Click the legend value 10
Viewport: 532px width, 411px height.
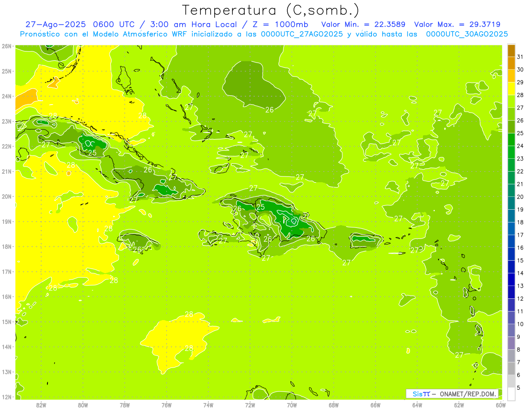point(520,324)
